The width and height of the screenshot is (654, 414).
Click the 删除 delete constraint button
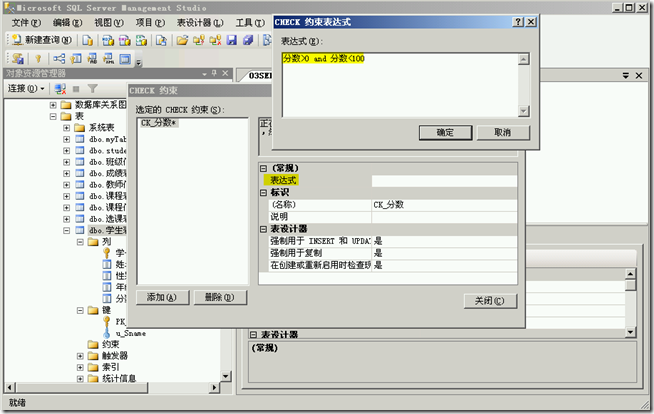tap(219, 297)
